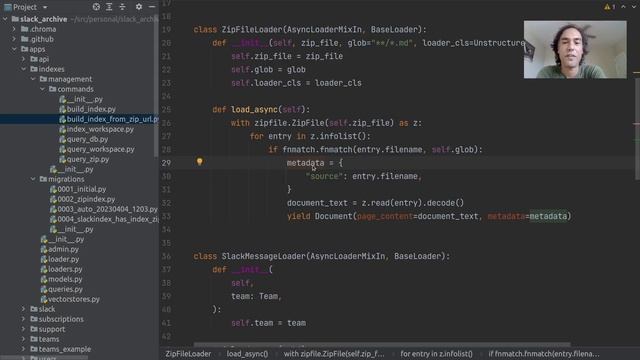The image size is (640, 360).
Task: Expand the .github folder
Action: (x=14, y=39)
